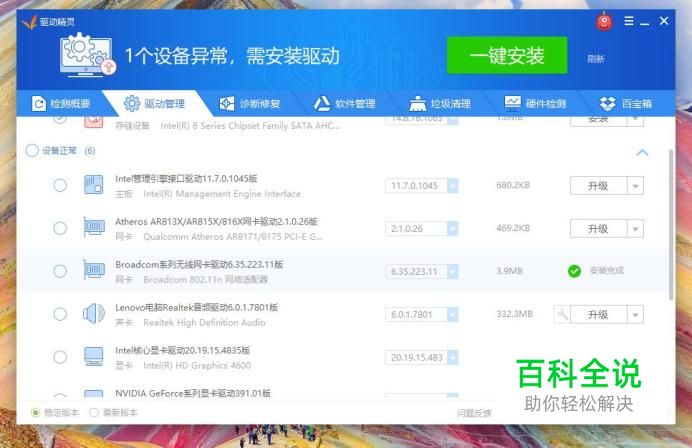Click the 垃圾清理 broom icon
The height and width of the screenshot is (448, 692).
pyautogui.click(x=417, y=104)
